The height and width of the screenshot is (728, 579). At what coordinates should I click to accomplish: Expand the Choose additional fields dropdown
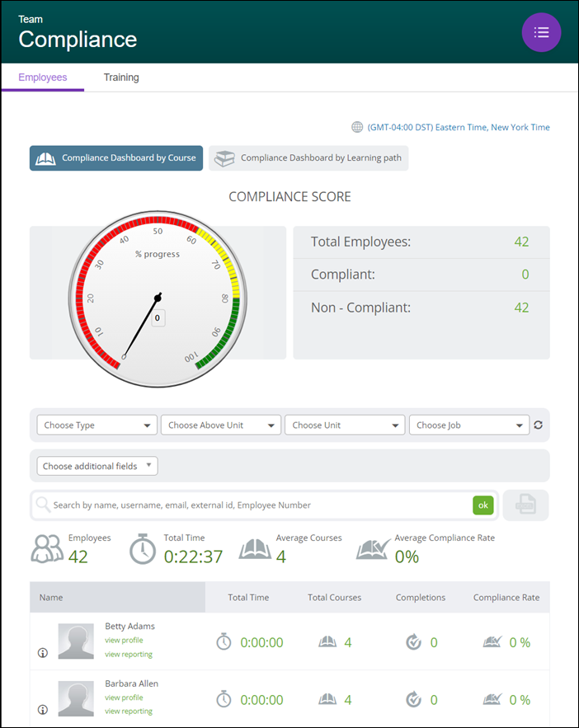[x=96, y=465]
